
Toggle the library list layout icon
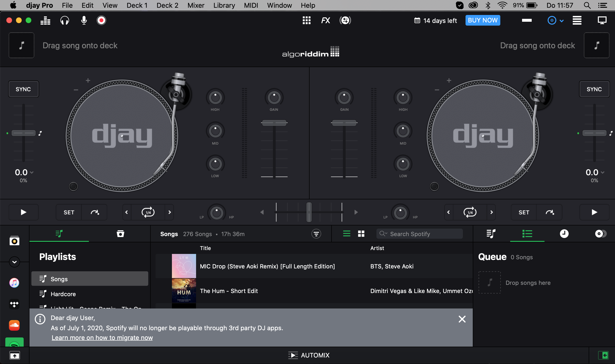click(577, 20)
